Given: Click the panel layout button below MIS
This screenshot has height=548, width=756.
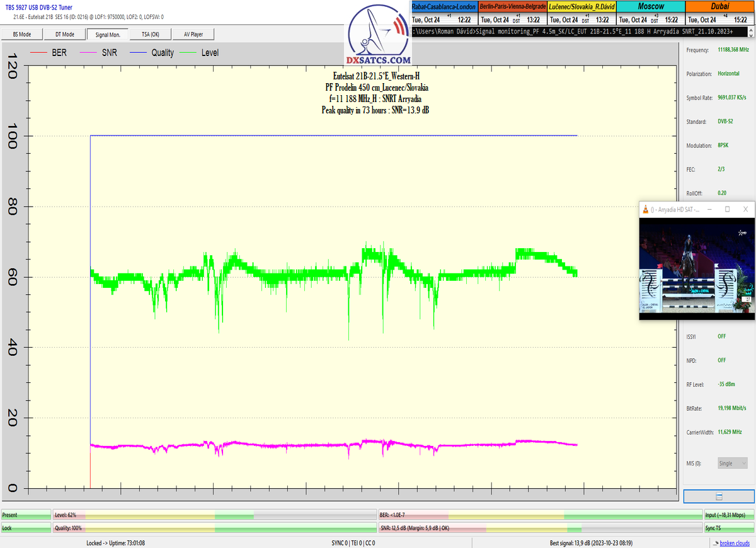Looking at the screenshot, I should [719, 496].
